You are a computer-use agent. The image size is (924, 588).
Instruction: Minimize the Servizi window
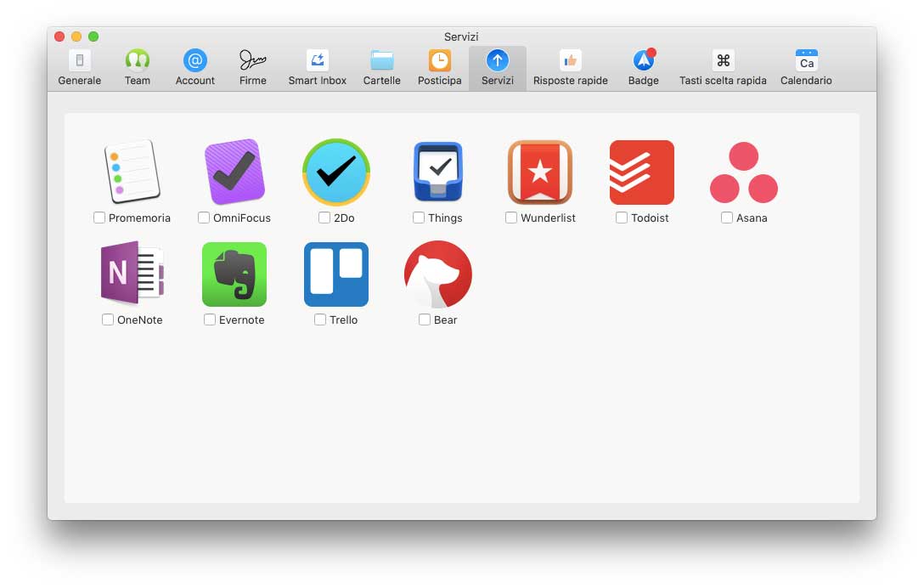(76, 37)
